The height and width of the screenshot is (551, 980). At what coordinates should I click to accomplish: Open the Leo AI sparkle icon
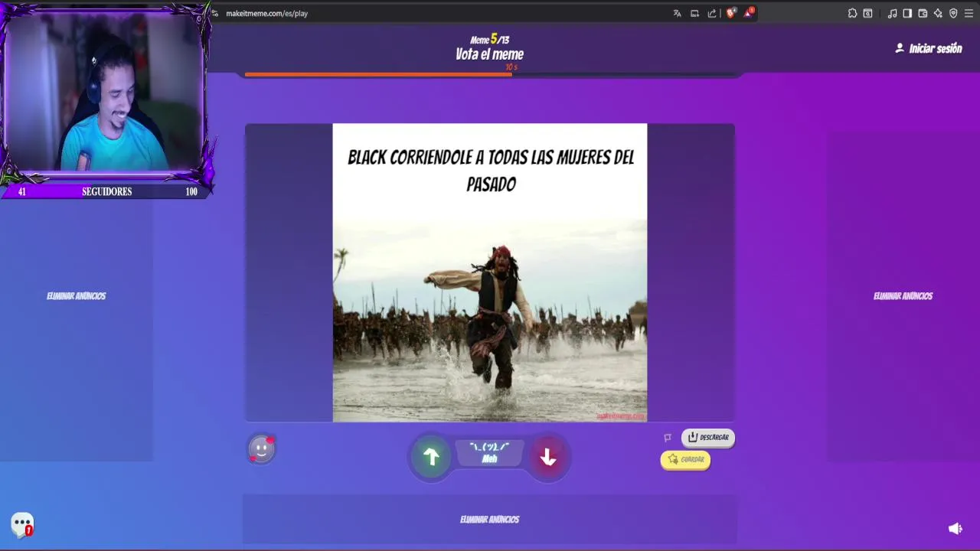[938, 13]
